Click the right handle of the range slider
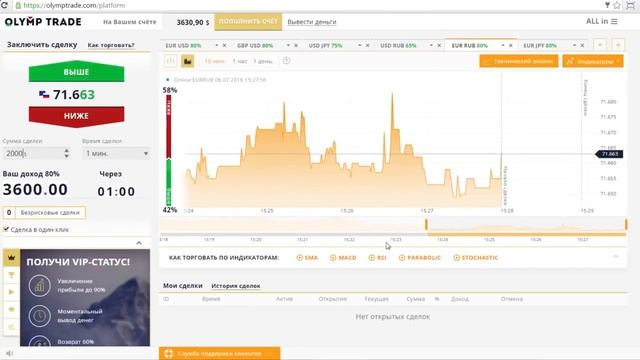 [626, 224]
